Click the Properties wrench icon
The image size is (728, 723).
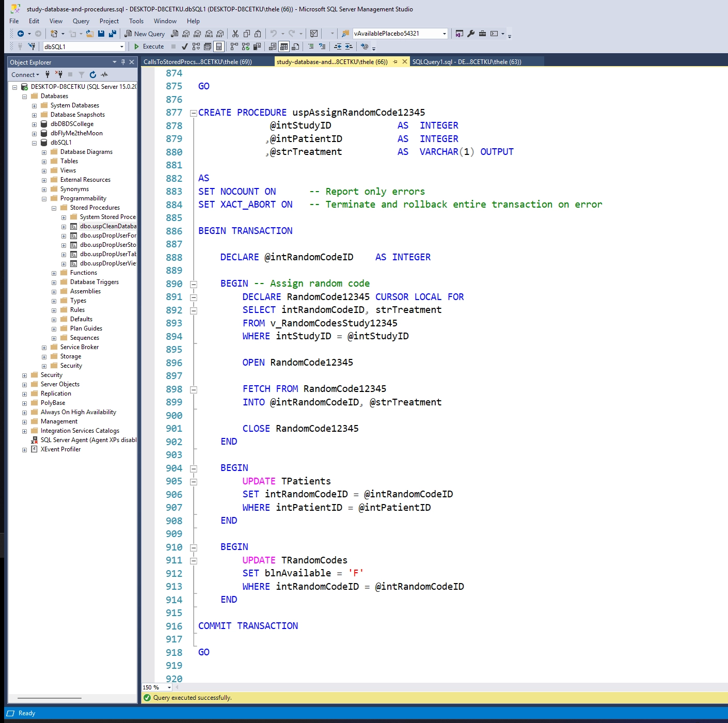pyautogui.click(x=471, y=34)
